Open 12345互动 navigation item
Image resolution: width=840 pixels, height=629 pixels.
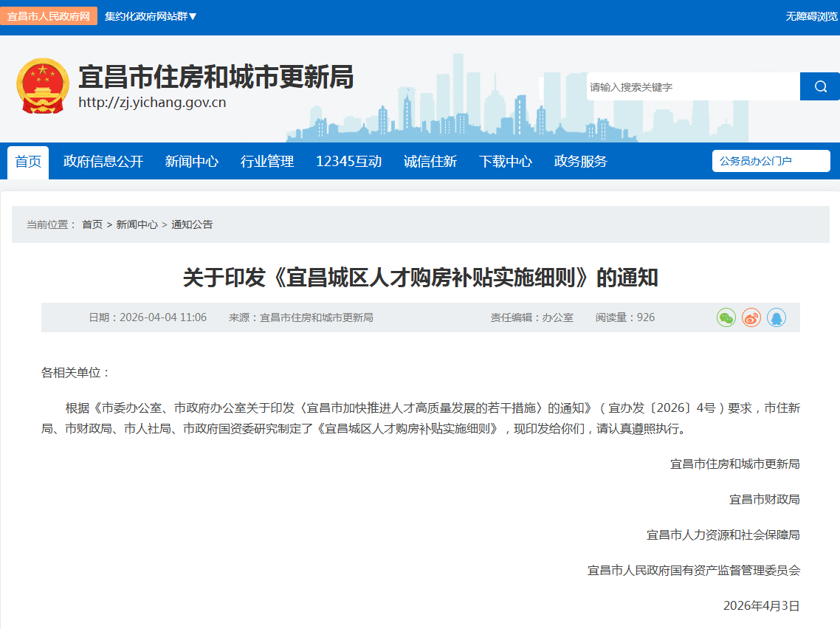[348, 162]
